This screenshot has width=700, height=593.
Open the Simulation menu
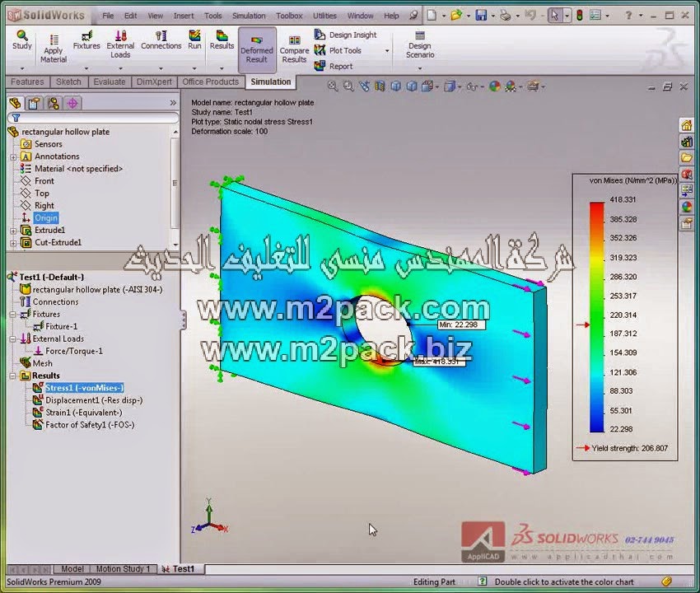pyautogui.click(x=249, y=16)
